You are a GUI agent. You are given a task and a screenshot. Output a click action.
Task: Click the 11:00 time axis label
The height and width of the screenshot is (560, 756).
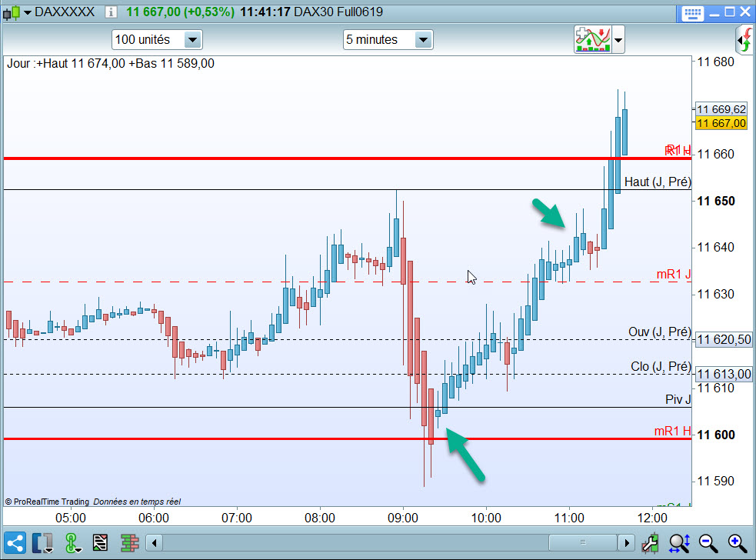(569, 518)
